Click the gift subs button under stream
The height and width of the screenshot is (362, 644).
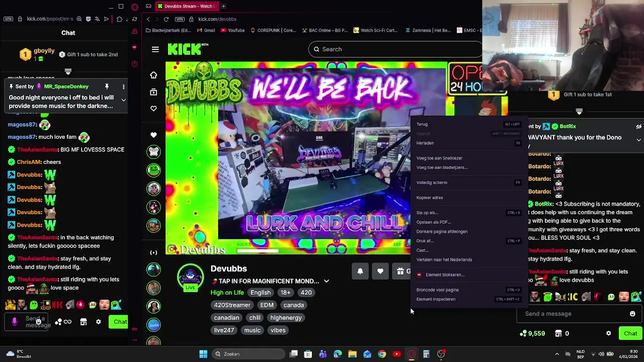click(x=403, y=271)
